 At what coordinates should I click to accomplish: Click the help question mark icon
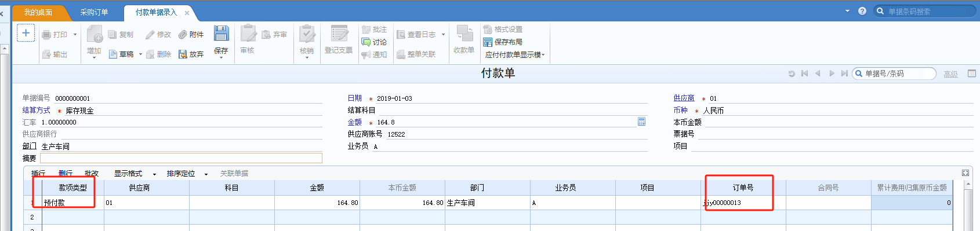coord(862,11)
